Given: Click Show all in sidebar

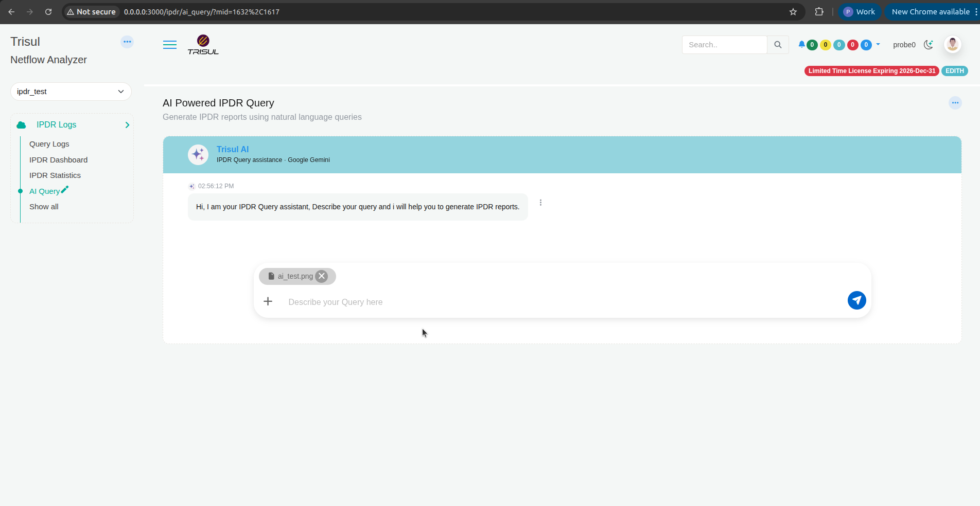Looking at the screenshot, I should 44,207.
